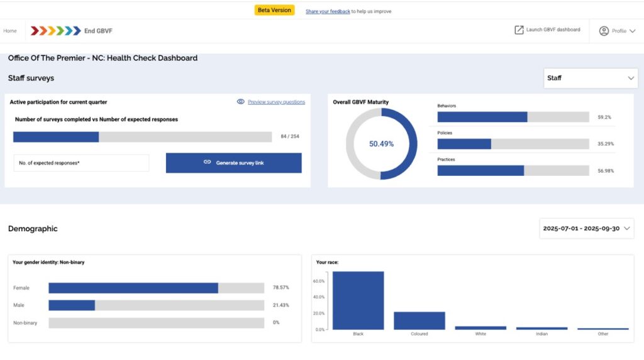Click the End GBVF colorful arrows logo
The height and width of the screenshot is (360, 644).
[55, 31]
